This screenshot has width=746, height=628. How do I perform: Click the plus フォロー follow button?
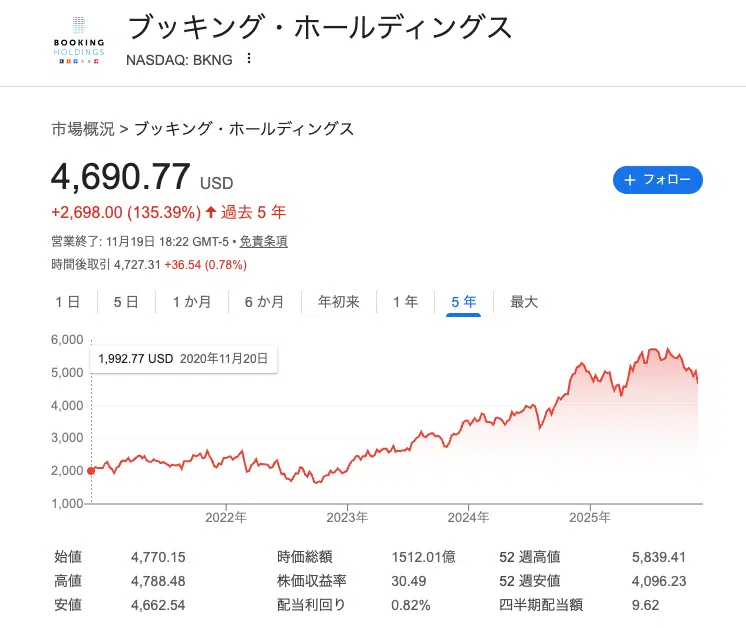coord(657,180)
